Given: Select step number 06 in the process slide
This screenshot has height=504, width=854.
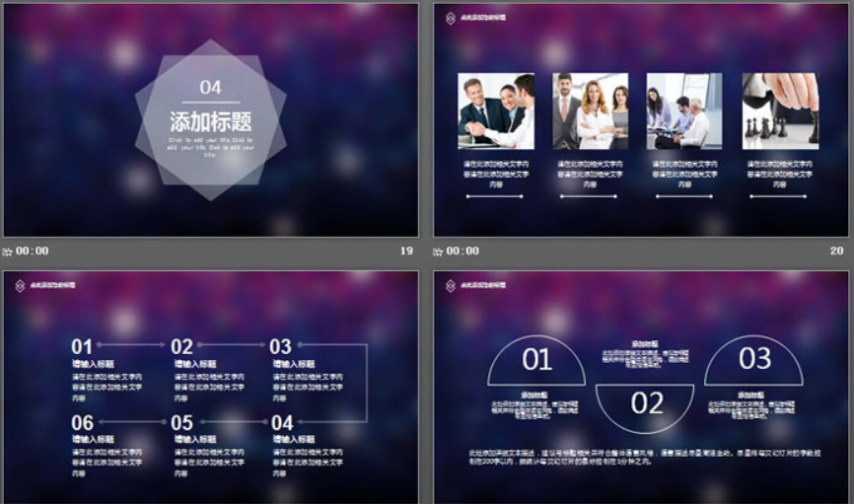Looking at the screenshot, I should point(82,423).
